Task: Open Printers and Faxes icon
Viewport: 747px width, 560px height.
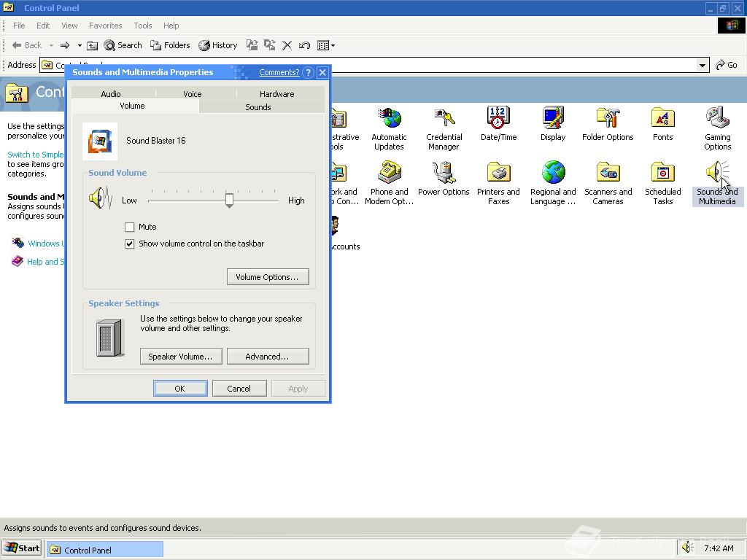Action: 498,183
